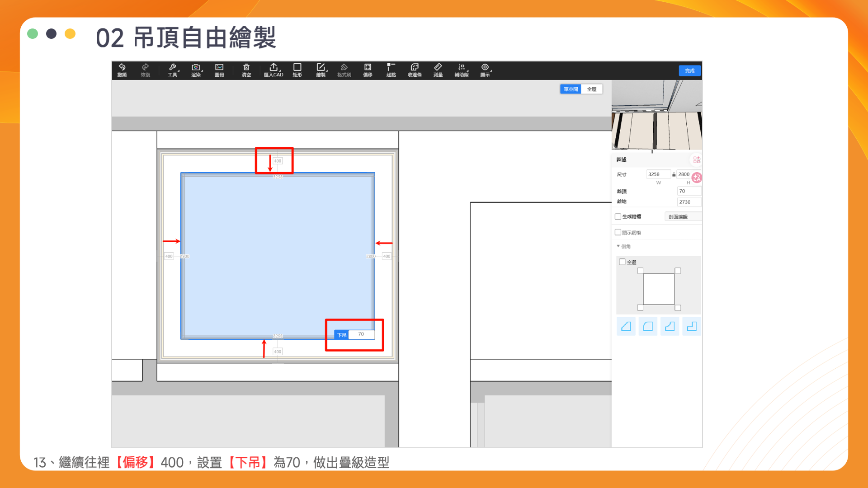Collapse the 倒角 section
868x488 pixels.
coord(618,246)
